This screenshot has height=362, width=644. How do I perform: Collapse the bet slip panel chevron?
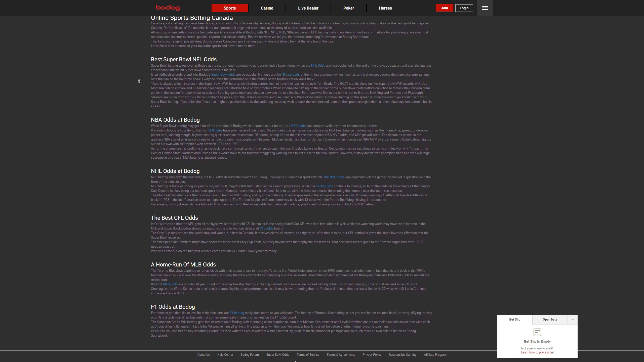(573, 320)
